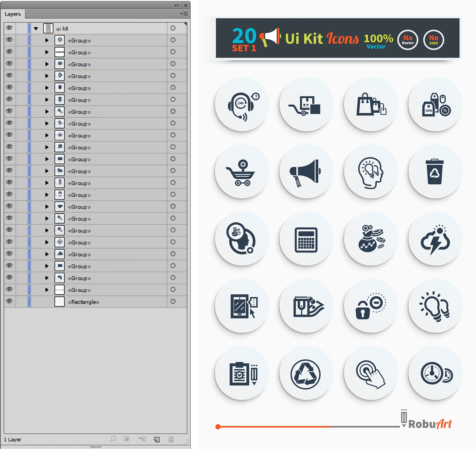Toggle visibility of the Rectangle sublayer
Image resolution: width=476 pixels, height=449 pixels.
9,301
